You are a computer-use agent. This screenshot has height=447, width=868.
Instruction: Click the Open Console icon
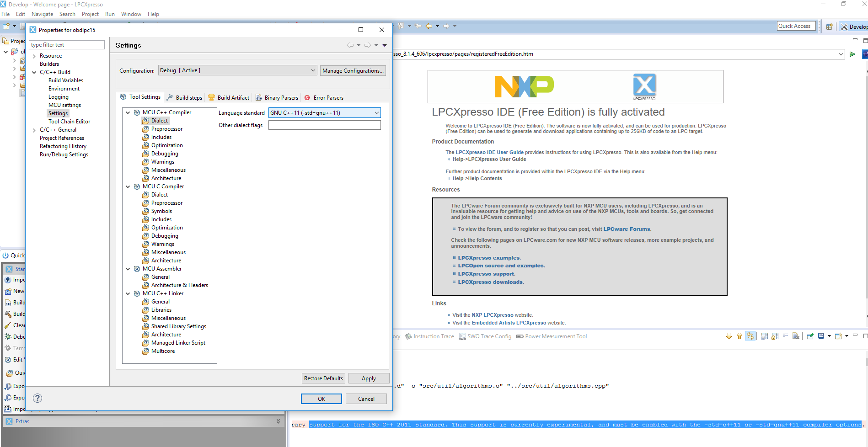[x=838, y=336]
